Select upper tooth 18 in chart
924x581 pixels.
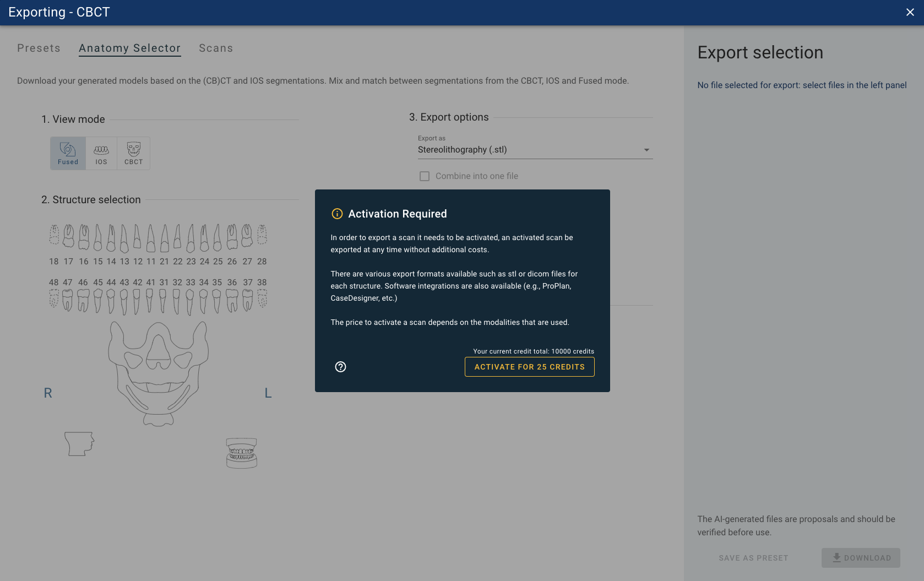click(x=54, y=235)
